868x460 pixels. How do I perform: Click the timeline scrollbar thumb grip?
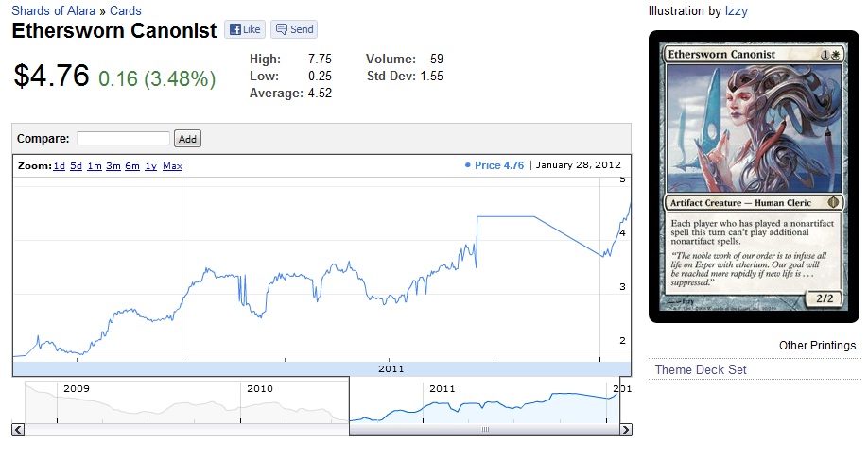tap(486, 430)
